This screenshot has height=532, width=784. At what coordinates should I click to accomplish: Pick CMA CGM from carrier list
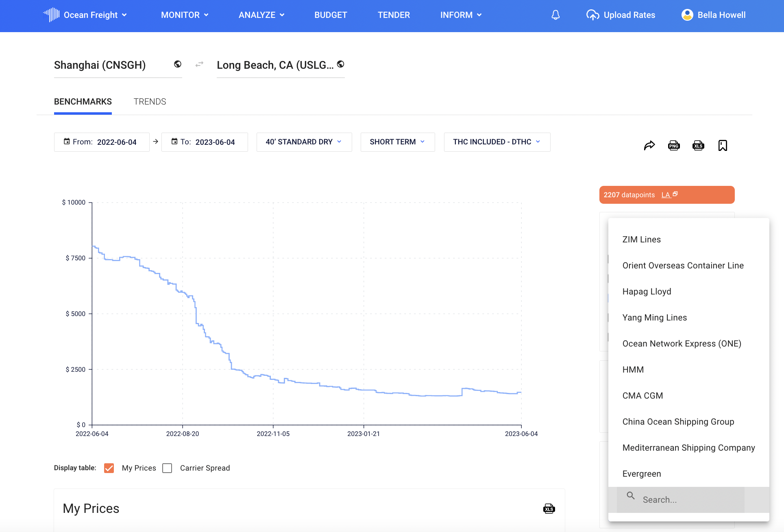(x=689, y=396)
